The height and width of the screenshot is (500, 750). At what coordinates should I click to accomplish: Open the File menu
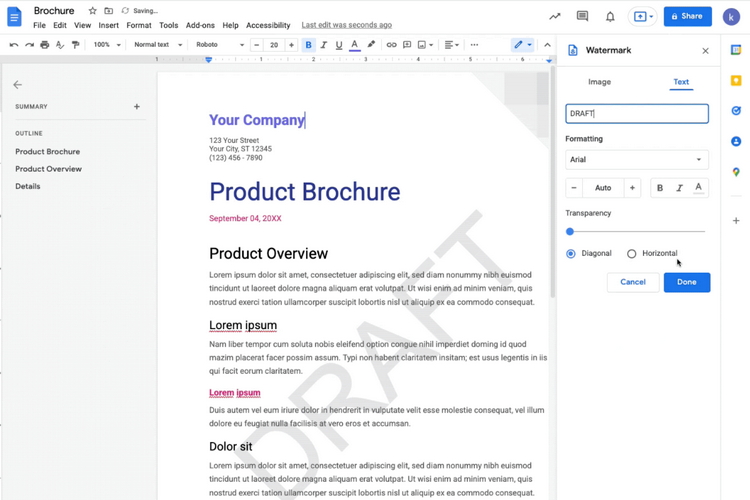coord(39,25)
